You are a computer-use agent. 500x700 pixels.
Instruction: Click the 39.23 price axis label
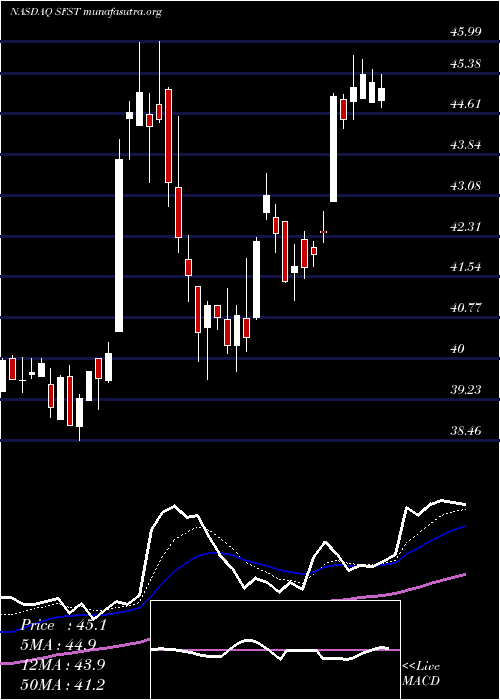click(x=466, y=390)
